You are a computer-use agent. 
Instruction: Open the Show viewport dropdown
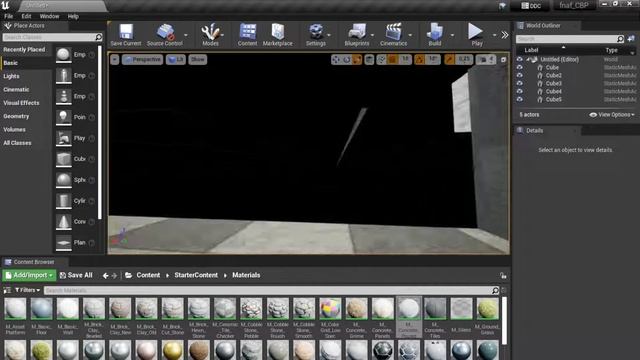tap(198, 60)
